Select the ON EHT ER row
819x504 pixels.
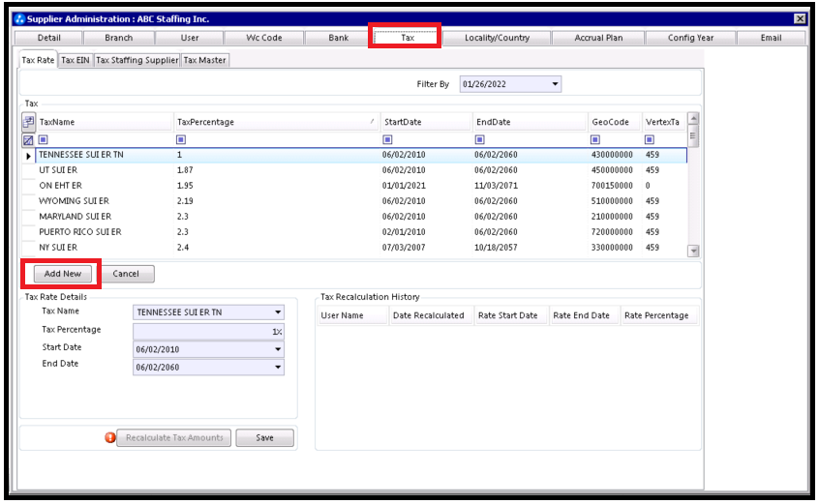coord(361,186)
